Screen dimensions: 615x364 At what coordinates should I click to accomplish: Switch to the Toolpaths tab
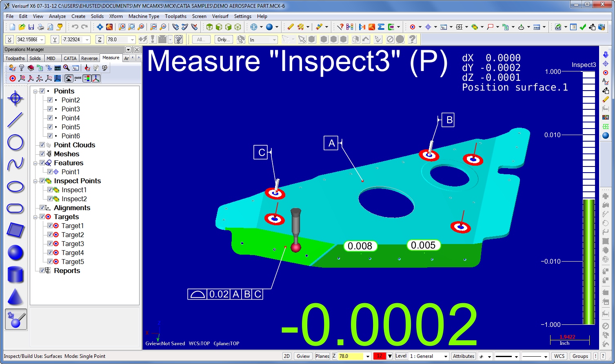click(15, 58)
